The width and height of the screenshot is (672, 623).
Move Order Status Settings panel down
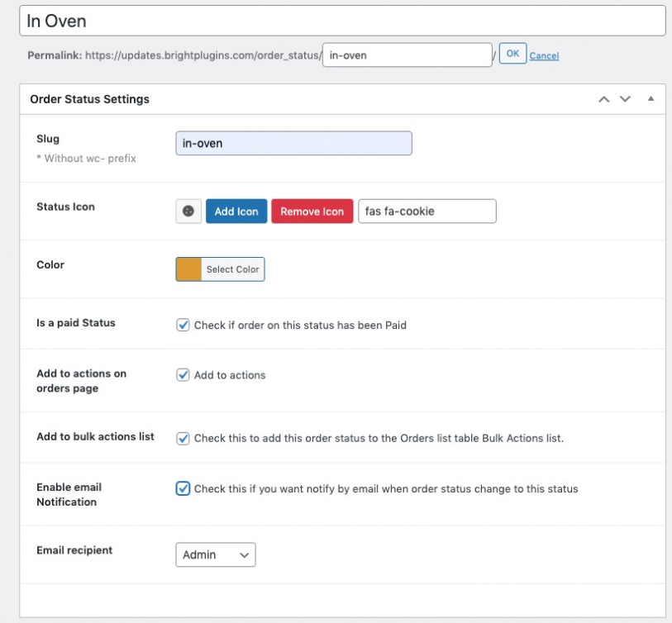625,99
